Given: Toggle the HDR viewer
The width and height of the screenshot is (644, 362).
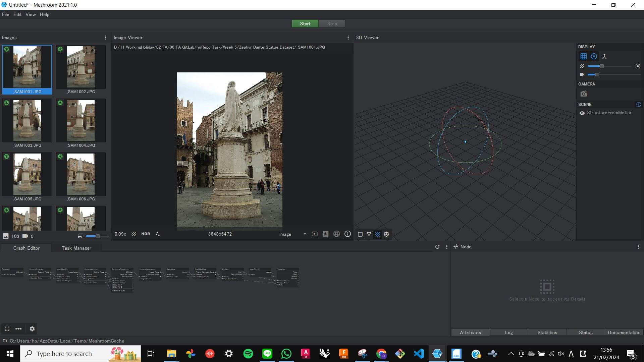Looking at the screenshot, I should coord(146,234).
